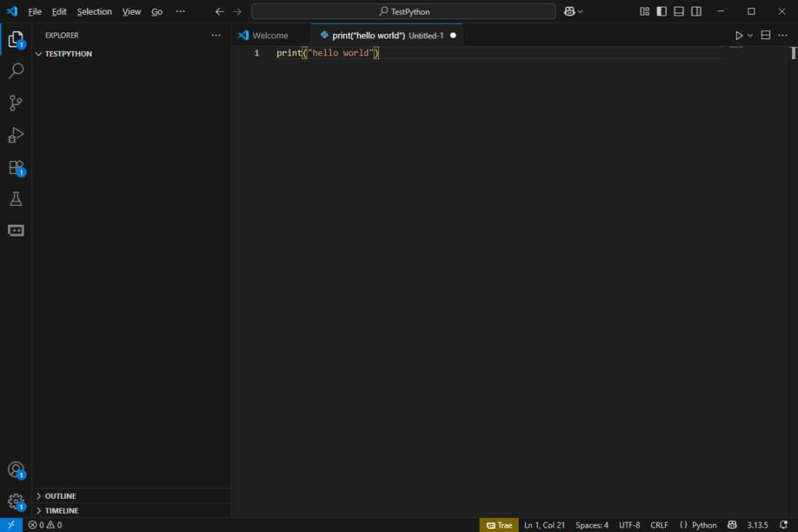
Task: Switch to the Welcome tab
Action: pyautogui.click(x=270, y=35)
